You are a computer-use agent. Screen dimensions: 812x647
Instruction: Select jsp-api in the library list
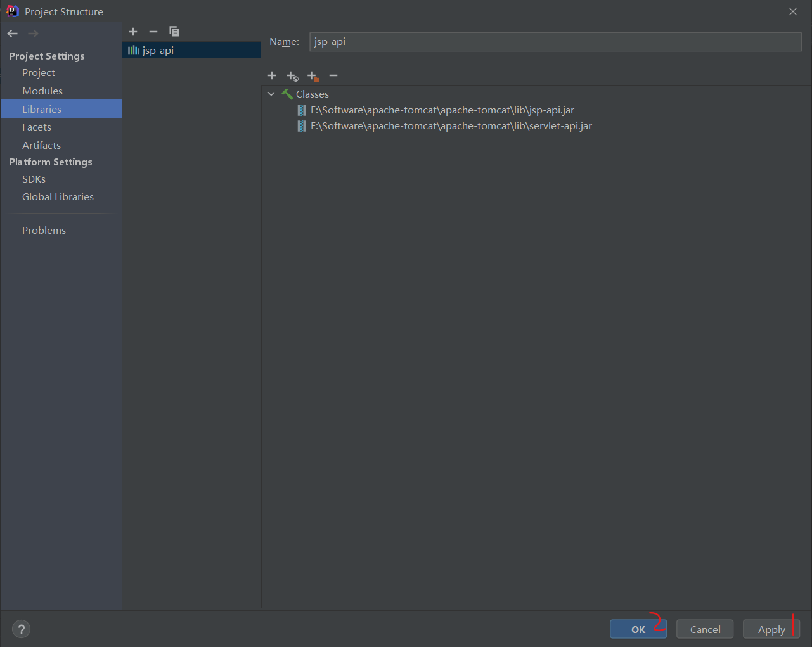click(191, 50)
